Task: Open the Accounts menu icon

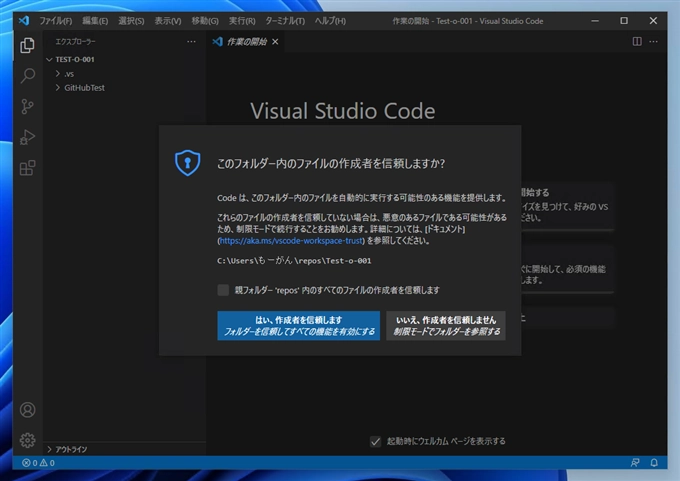Action: pos(27,410)
